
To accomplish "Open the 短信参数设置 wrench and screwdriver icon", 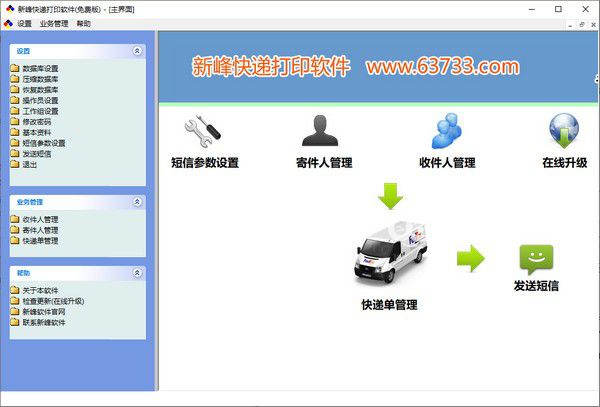I will [203, 131].
